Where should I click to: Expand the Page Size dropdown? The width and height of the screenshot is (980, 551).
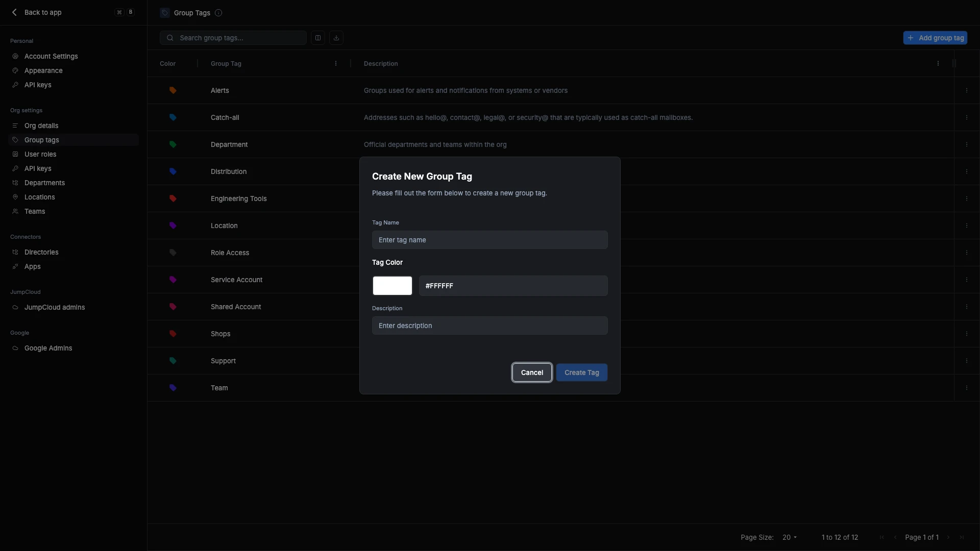(790, 537)
